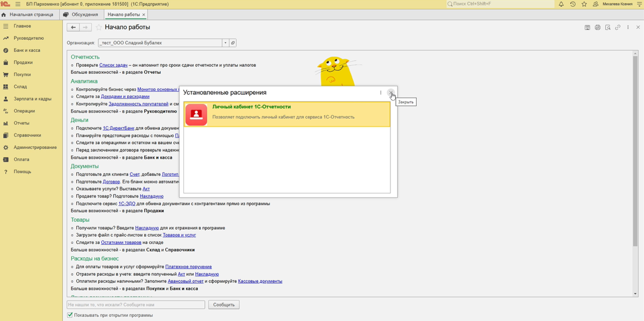Image resolution: width=644 pixels, height=321 pixels.
Task: Open the 1С:ДиректБанк link
Action: tap(119, 128)
